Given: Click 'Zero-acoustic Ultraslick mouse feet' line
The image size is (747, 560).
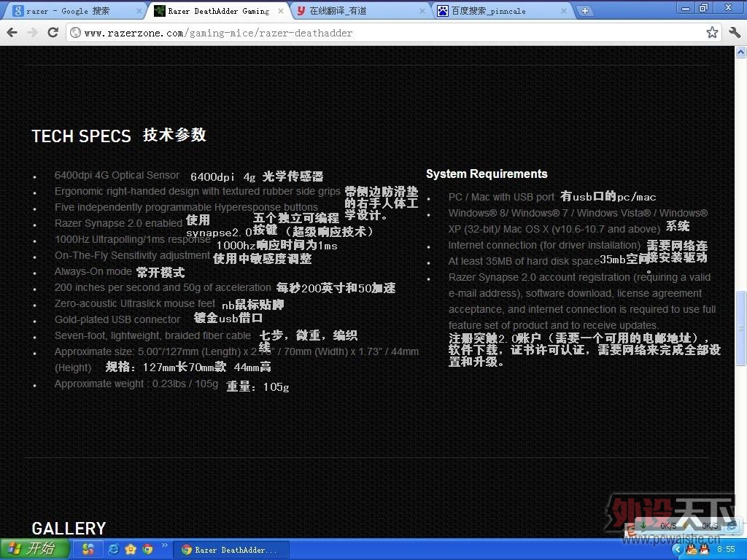Looking at the screenshot, I should (x=135, y=304).
